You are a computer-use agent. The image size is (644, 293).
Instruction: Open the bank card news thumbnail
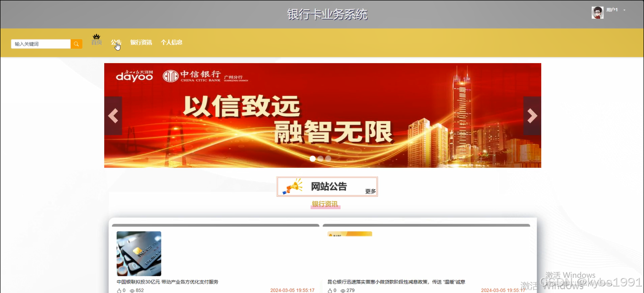(x=139, y=253)
